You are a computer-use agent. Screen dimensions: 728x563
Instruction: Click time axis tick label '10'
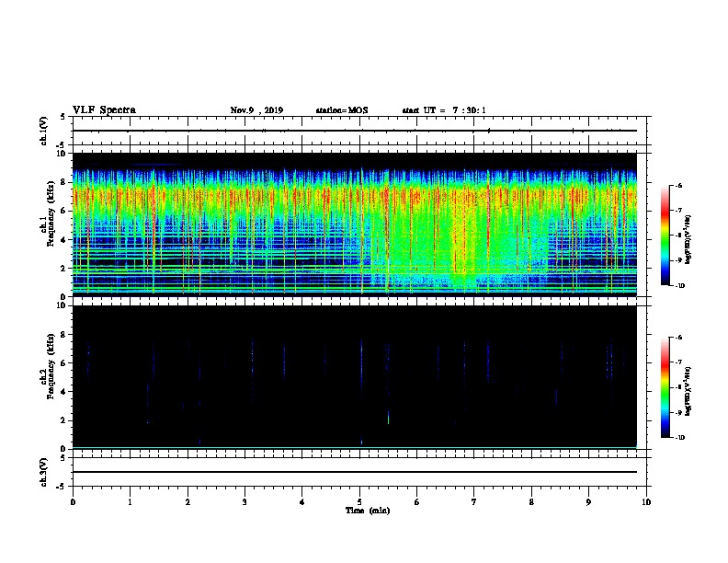coord(646,502)
